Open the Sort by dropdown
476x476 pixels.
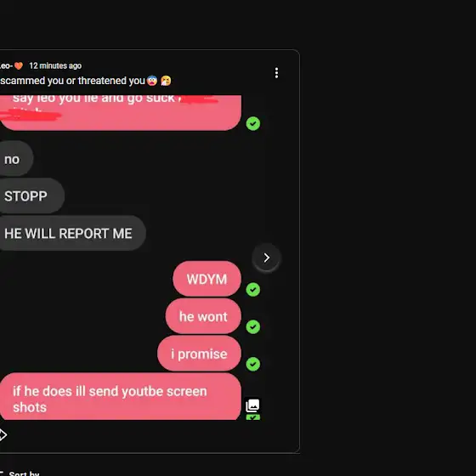coord(20,473)
